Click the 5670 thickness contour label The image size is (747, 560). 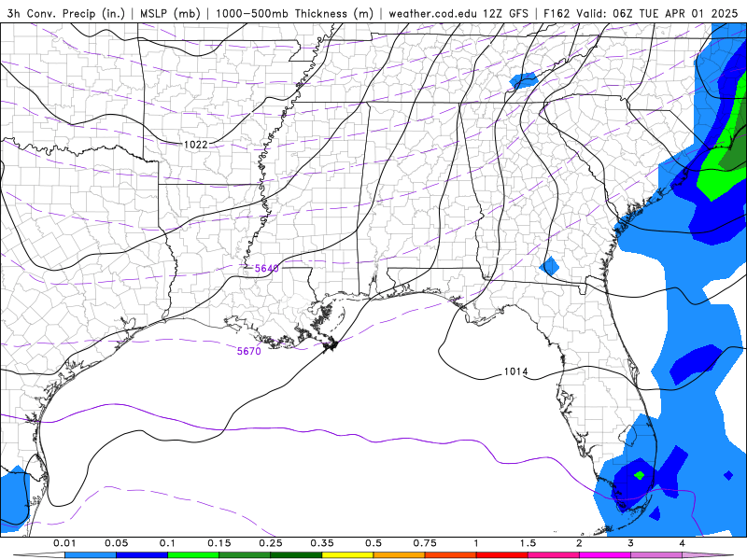249,352
